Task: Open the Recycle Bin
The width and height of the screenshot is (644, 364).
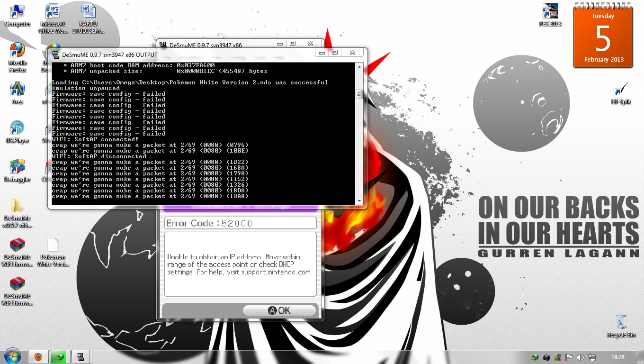Action: point(621,326)
